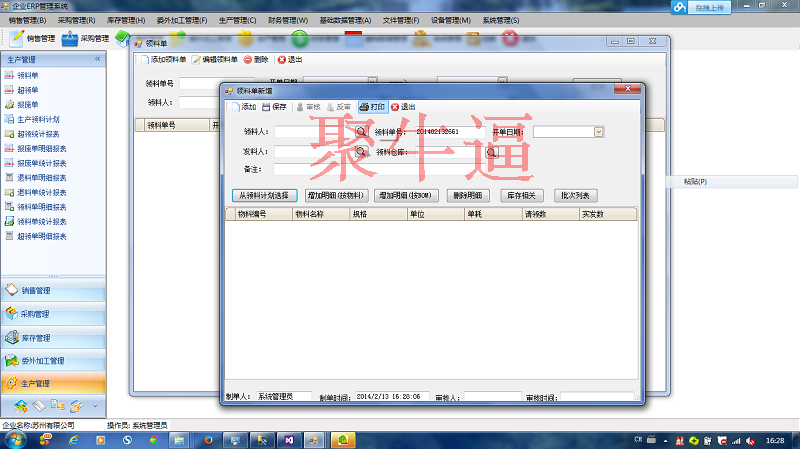Image resolution: width=800 pixels, height=449 pixels.
Task: Click the search icon beside 领料仓库 field
Action: pos(491,152)
